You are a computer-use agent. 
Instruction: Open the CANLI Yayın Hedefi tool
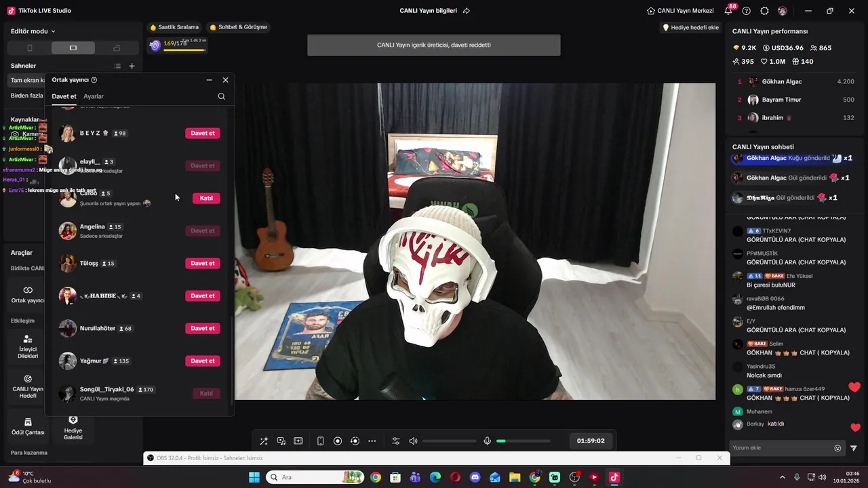pos(28,386)
